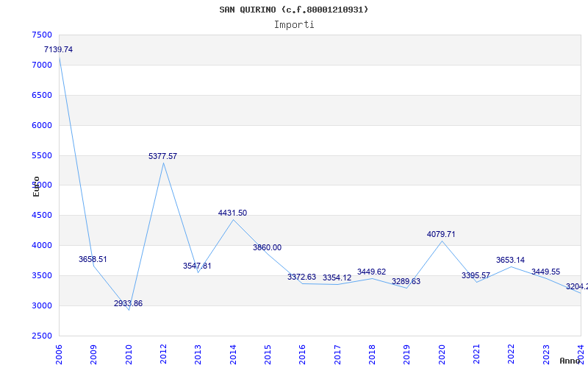588x368 pixels.
Task: Click the 4500 y-axis value
Action: point(42,215)
